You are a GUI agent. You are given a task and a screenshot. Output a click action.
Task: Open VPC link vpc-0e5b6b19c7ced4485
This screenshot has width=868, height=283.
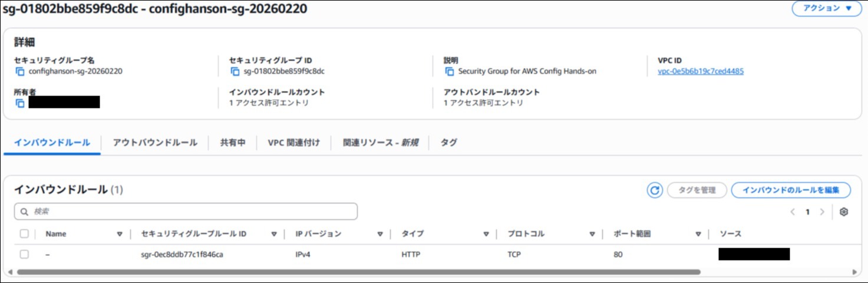[x=700, y=71]
